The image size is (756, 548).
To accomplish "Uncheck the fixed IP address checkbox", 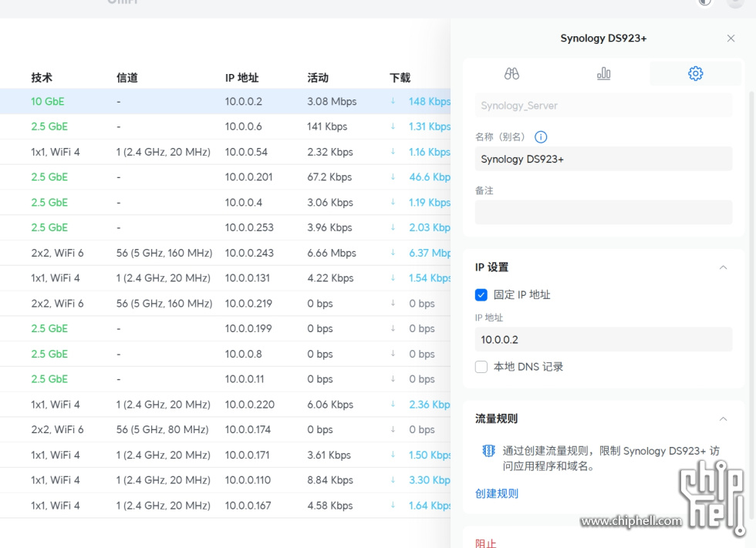I will [481, 294].
